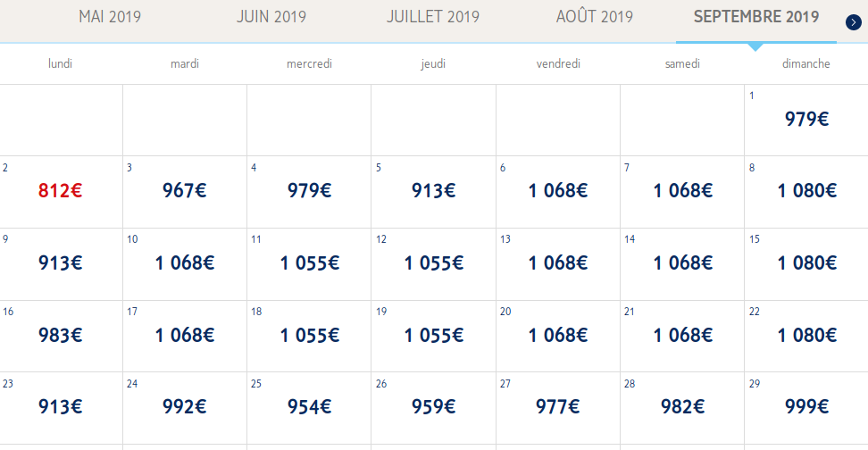Select the JUILLET 2019 tab
Image resolution: width=868 pixels, height=450 pixels.
[x=433, y=17]
